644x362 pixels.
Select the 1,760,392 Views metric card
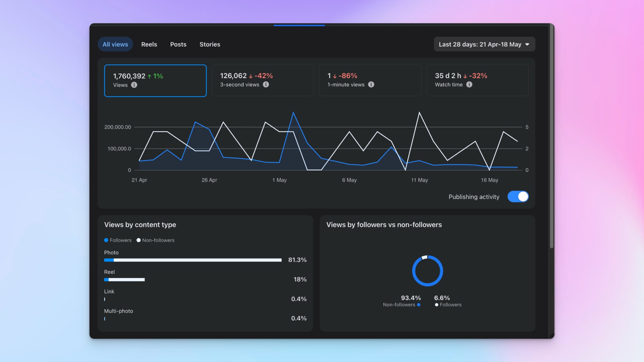[x=155, y=81]
